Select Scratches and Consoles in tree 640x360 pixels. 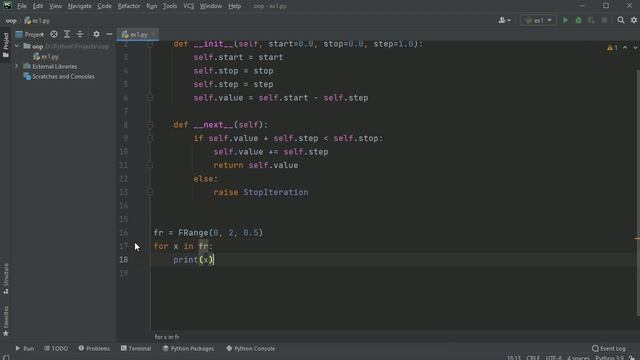(x=59, y=76)
